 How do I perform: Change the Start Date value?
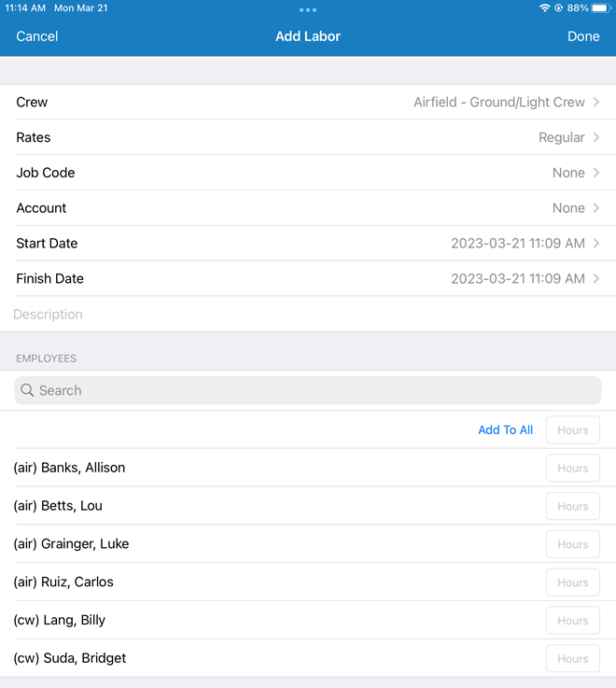pos(518,244)
